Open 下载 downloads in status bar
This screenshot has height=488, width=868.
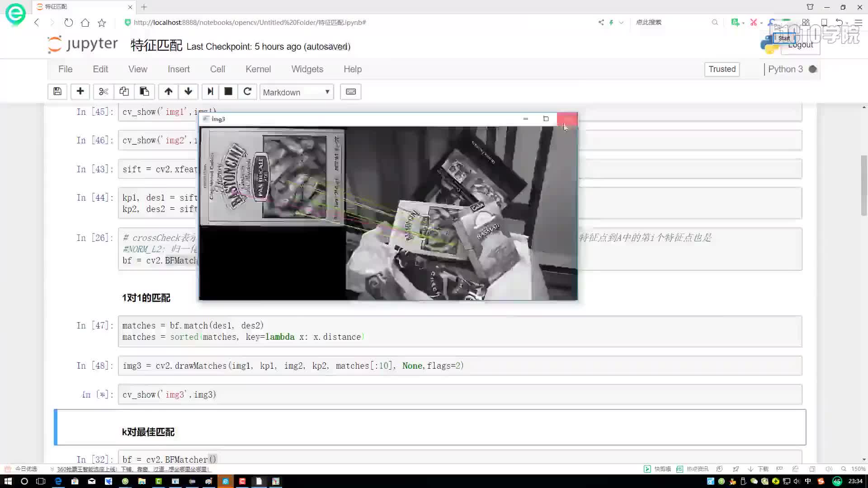click(758, 469)
